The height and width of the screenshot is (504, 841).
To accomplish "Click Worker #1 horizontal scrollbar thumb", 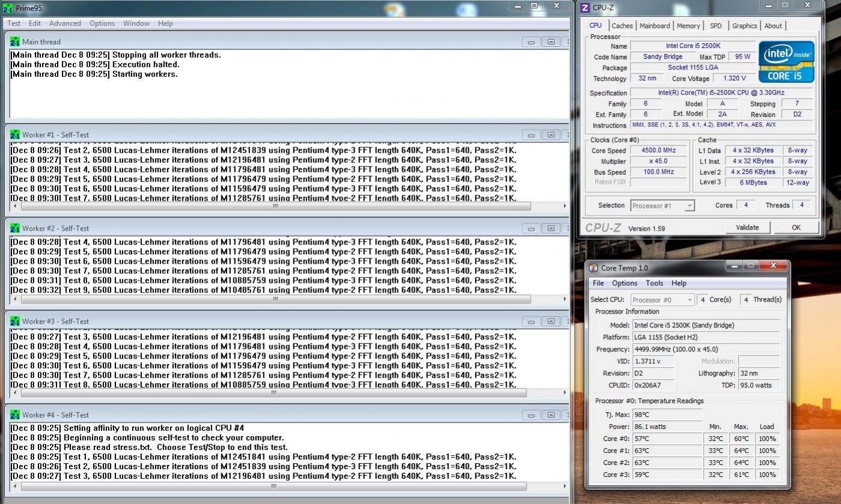I will [x=275, y=206].
